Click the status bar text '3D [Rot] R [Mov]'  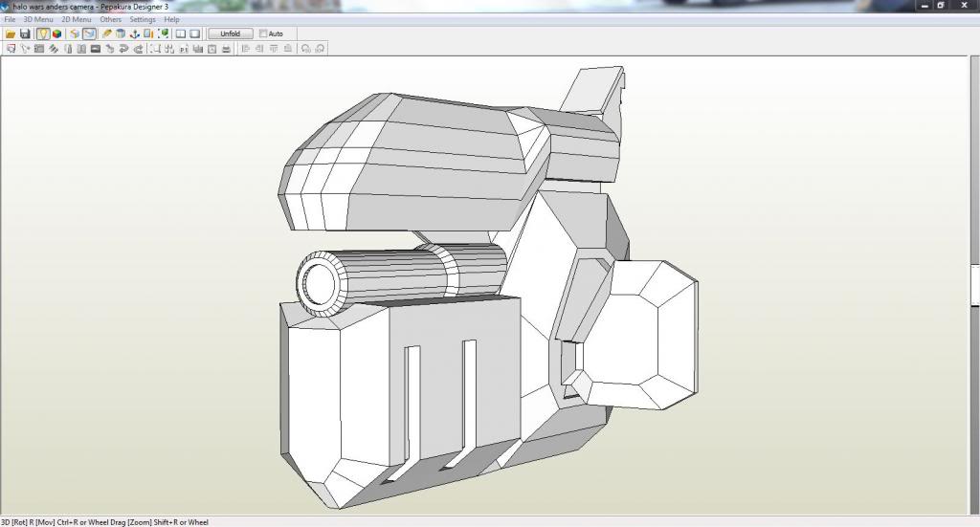[x=28, y=522]
